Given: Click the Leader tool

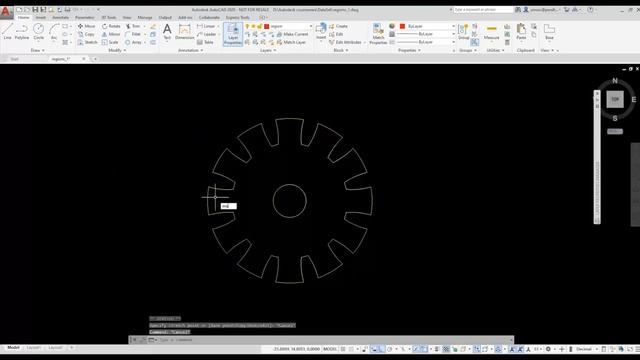Looking at the screenshot, I should pos(207,34).
